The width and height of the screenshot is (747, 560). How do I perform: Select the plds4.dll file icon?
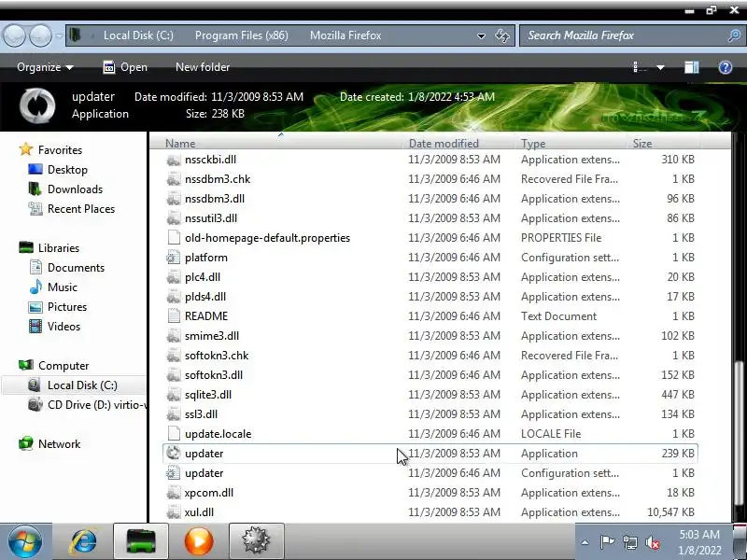(x=174, y=297)
